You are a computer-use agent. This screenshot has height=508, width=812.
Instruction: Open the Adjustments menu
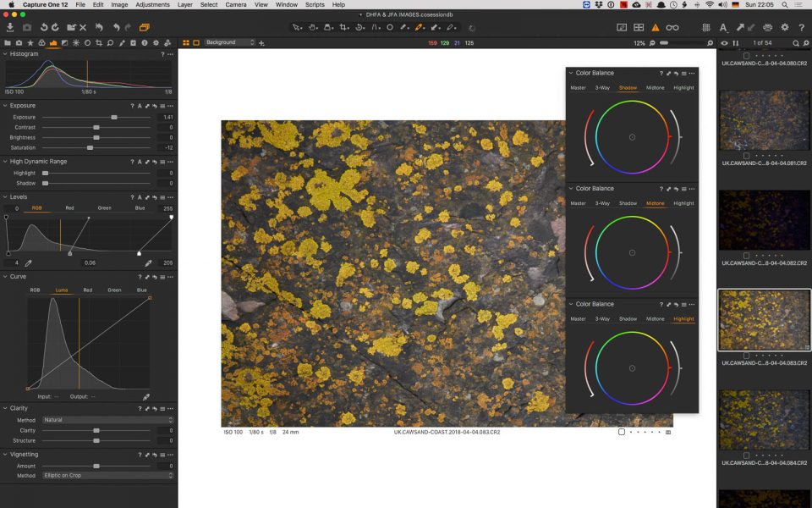pyautogui.click(x=152, y=4)
